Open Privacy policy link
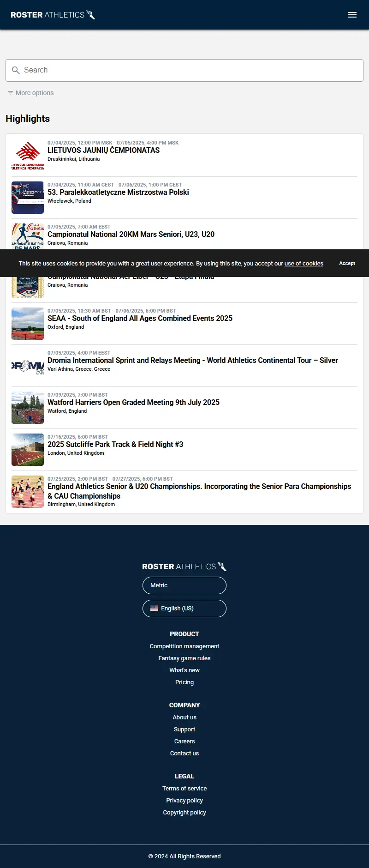369x868 pixels. [184, 801]
